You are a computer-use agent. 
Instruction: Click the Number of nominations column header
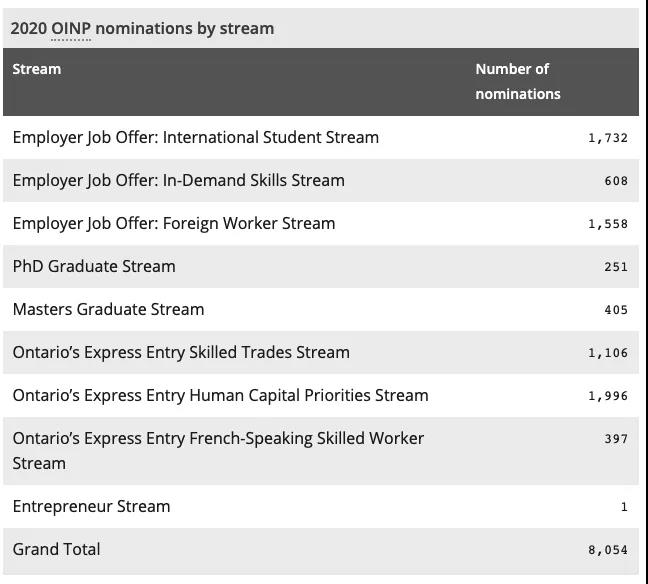517,81
